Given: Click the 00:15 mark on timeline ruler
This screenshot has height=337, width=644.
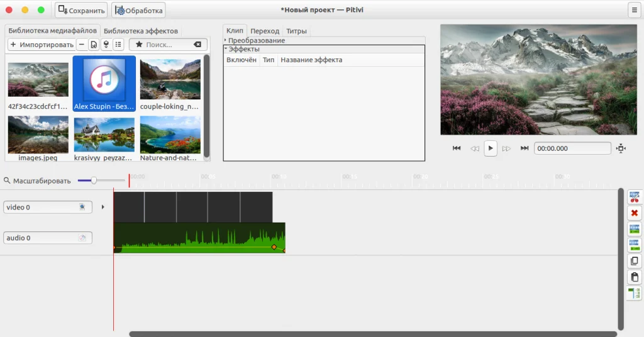Looking at the screenshot, I should (350, 177).
